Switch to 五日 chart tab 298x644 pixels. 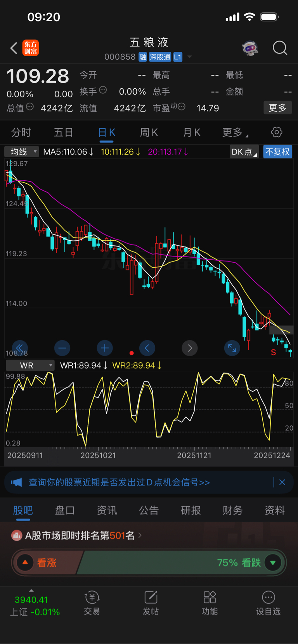64,133
